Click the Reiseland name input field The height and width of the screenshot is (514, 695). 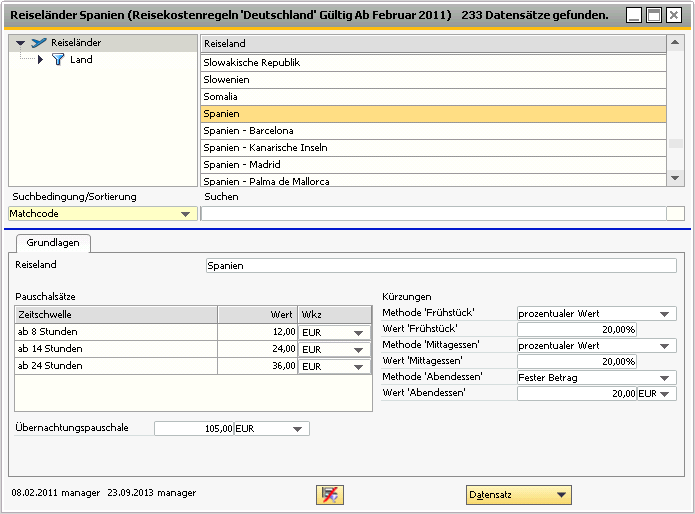[440, 266]
